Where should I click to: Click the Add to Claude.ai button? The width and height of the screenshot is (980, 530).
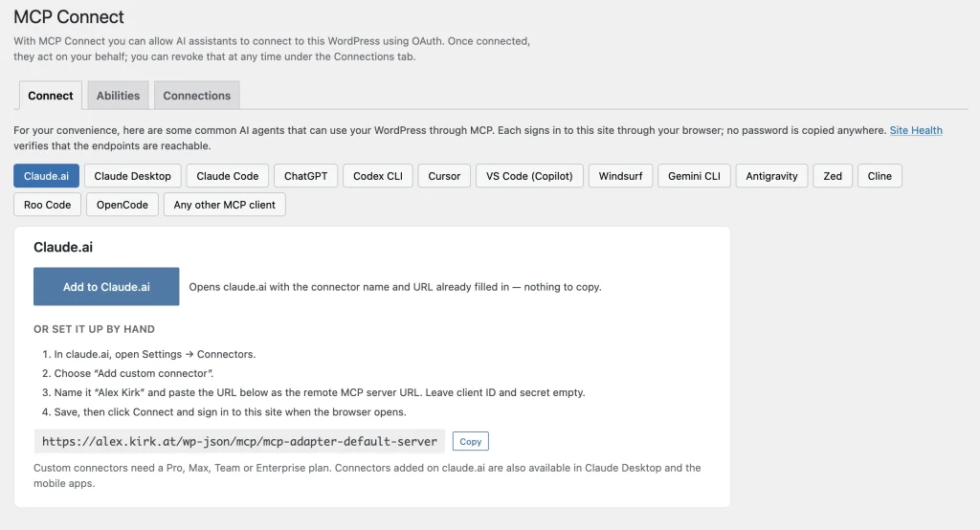(106, 286)
